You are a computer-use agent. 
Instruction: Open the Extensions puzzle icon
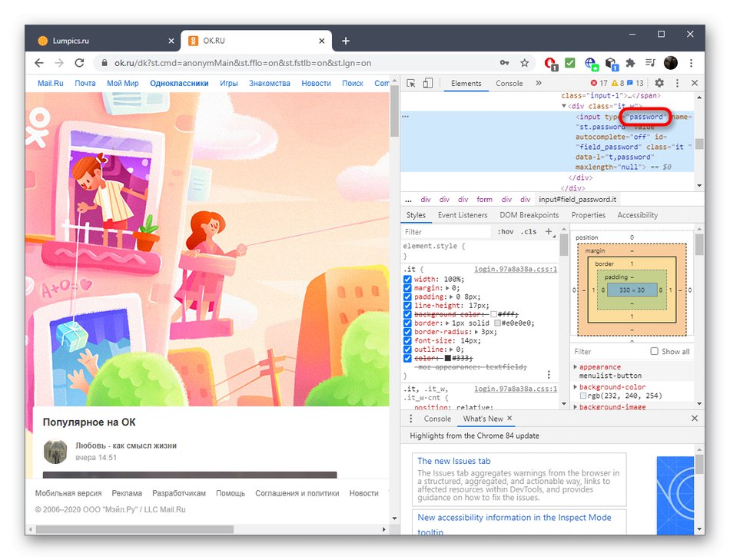pyautogui.click(x=630, y=63)
